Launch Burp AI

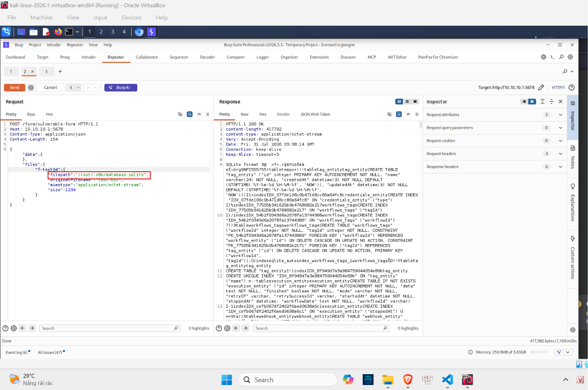tap(121, 88)
